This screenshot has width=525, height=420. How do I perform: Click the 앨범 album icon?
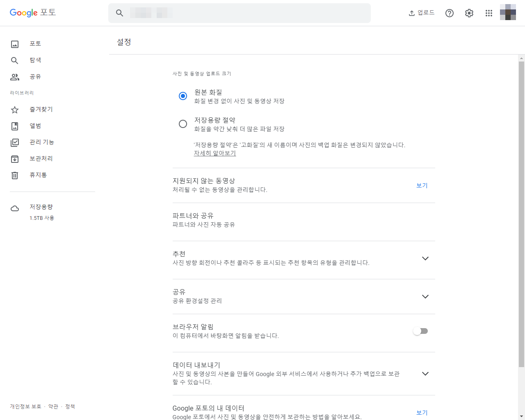[15, 126]
